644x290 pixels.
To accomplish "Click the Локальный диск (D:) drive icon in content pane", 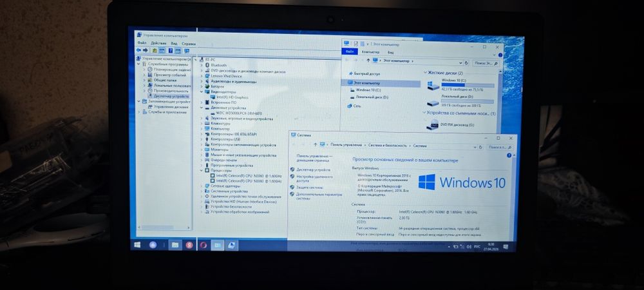I will (433, 103).
